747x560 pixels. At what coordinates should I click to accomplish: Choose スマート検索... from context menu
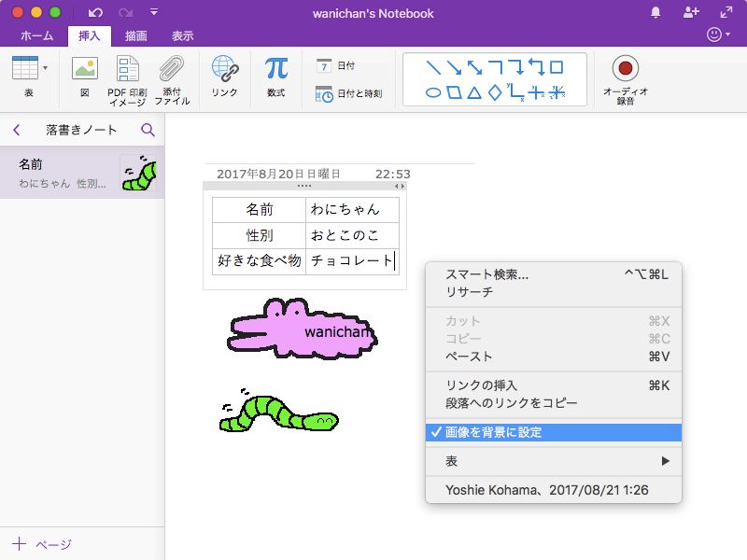point(554,274)
